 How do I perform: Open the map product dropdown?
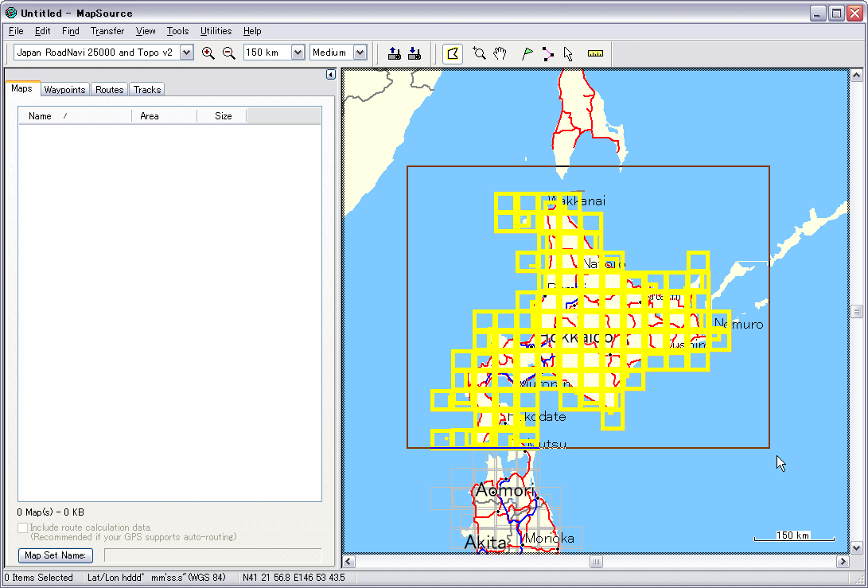pyautogui.click(x=186, y=53)
